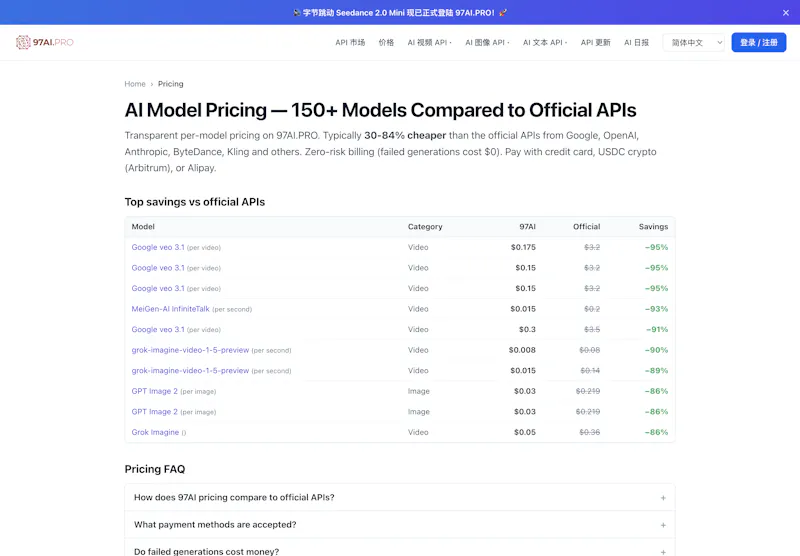Screen dimensions: 800x556
Task: Go to the Home breadcrumb
Action: click(x=135, y=84)
